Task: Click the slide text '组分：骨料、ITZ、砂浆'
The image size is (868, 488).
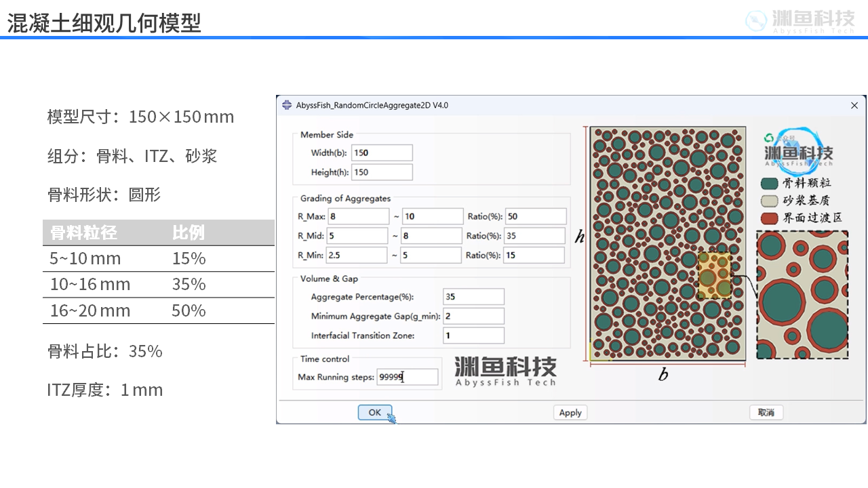Action: (x=132, y=156)
